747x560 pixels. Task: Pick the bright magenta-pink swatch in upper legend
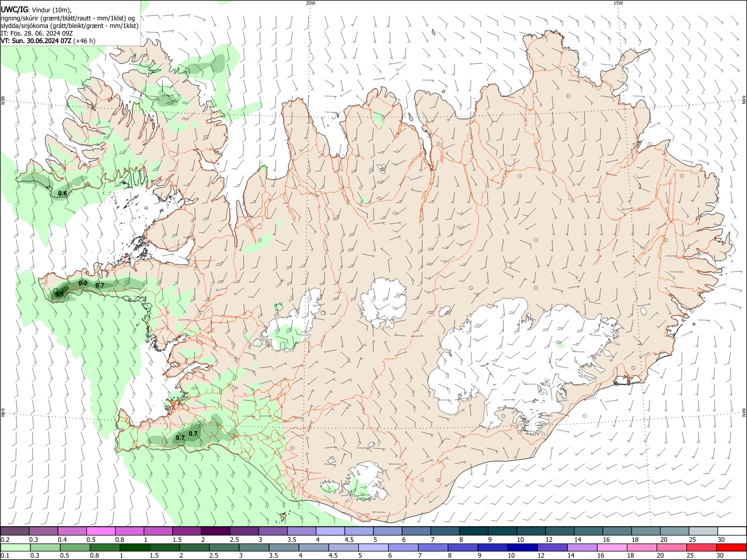[x=100, y=531]
